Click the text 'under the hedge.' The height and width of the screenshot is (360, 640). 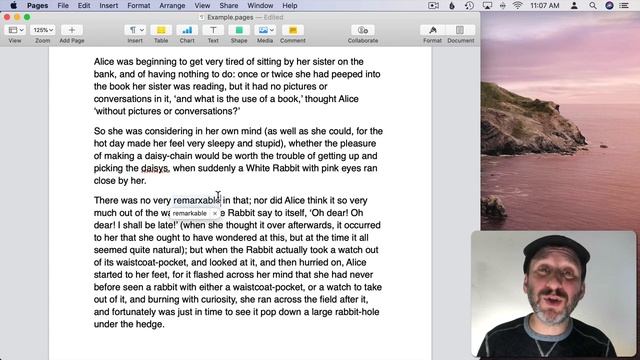click(129, 324)
